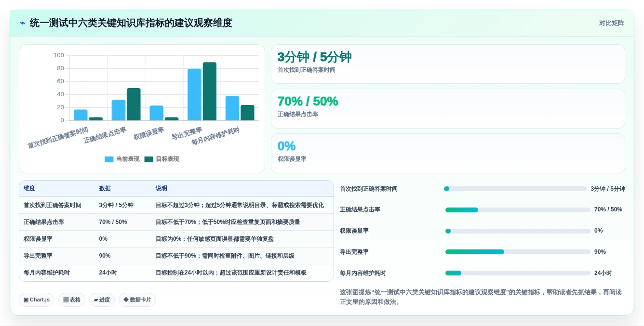Click description starting 目标控制在24小时以内
The width and height of the screenshot is (644, 326).
coord(231,273)
